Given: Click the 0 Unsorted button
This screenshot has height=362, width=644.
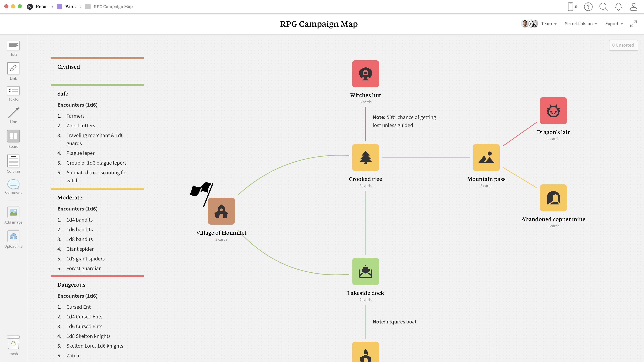Looking at the screenshot, I should coord(623,45).
